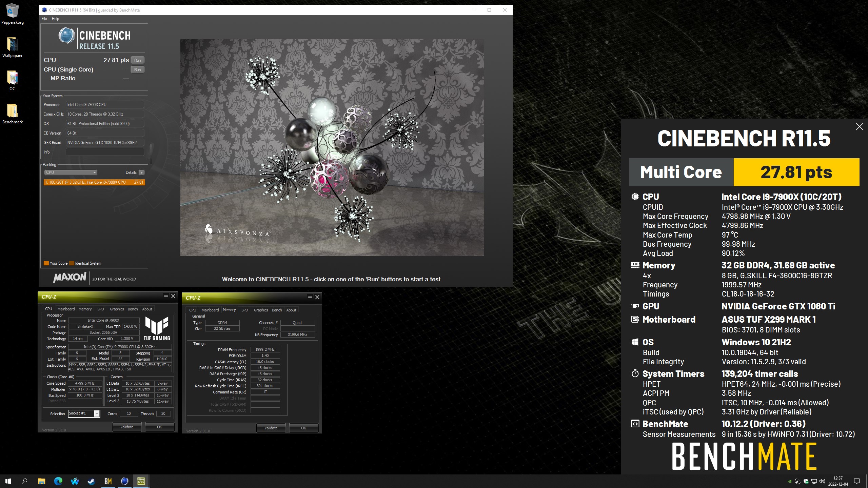Run the CPU multi-core test
The height and width of the screenshot is (488, 868).
pos(138,60)
